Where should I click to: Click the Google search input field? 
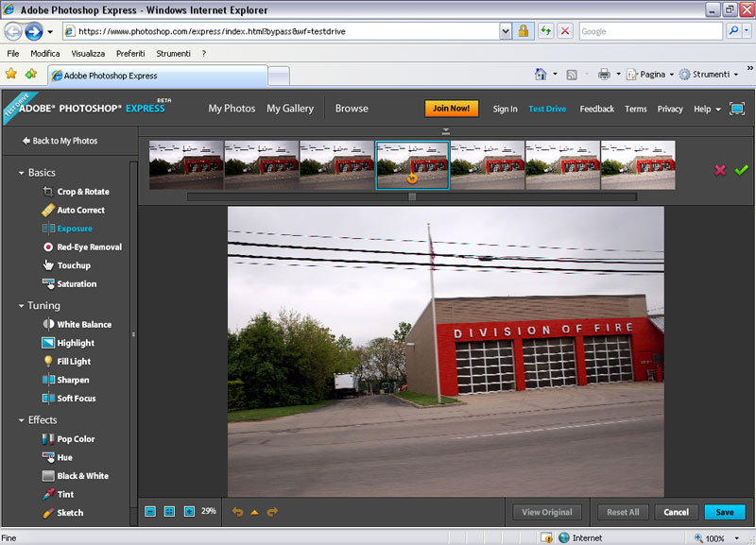coord(650,31)
